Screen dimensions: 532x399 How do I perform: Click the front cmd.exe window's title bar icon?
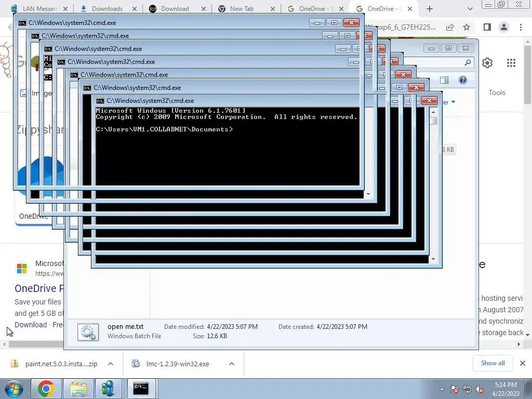[100, 101]
